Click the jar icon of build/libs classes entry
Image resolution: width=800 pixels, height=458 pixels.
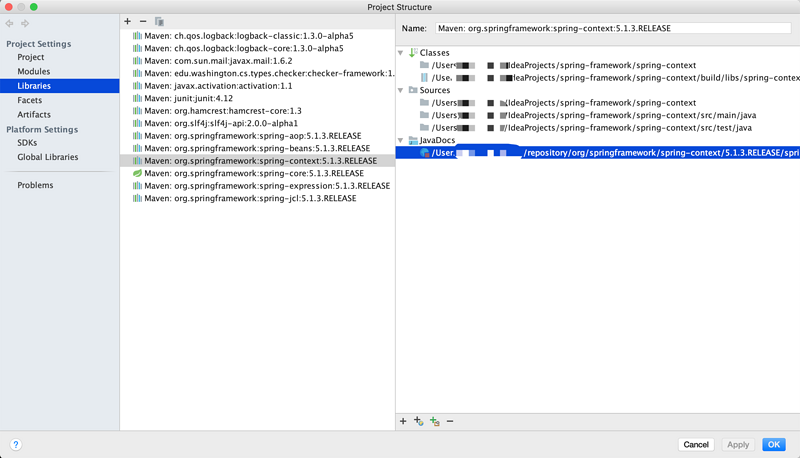tap(424, 78)
